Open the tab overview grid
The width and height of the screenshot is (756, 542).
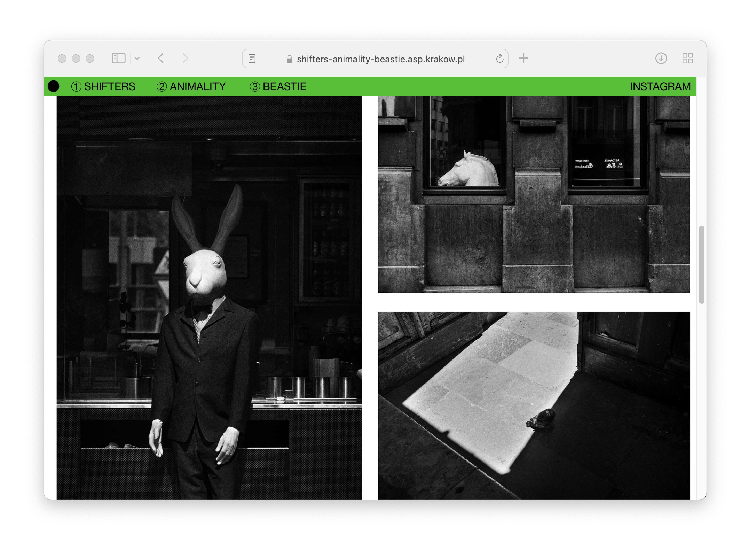(x=687, y=58)
